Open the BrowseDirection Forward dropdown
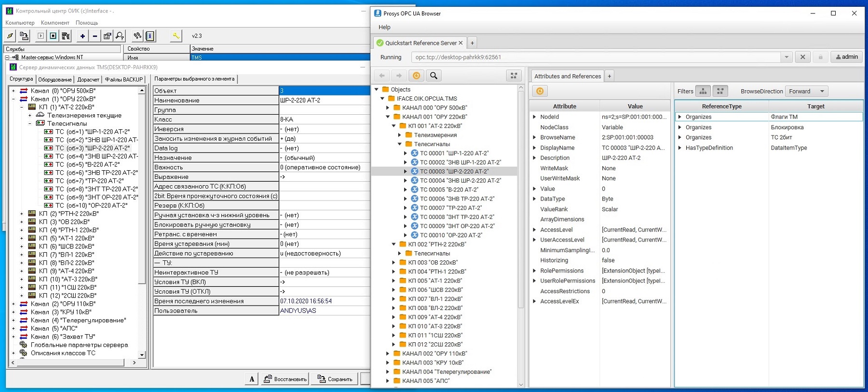This screenshot has height=392, width=868. point(807,91)
